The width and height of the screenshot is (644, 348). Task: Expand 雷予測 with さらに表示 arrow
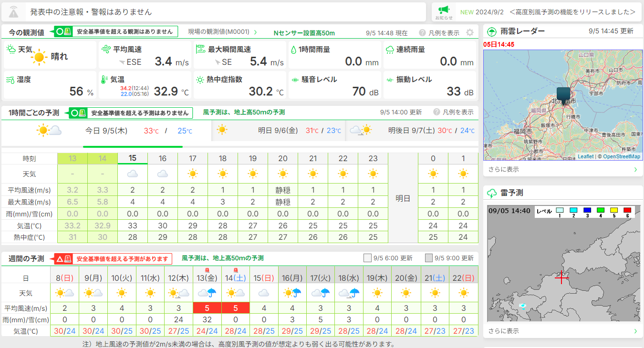(x=635, y=331)
